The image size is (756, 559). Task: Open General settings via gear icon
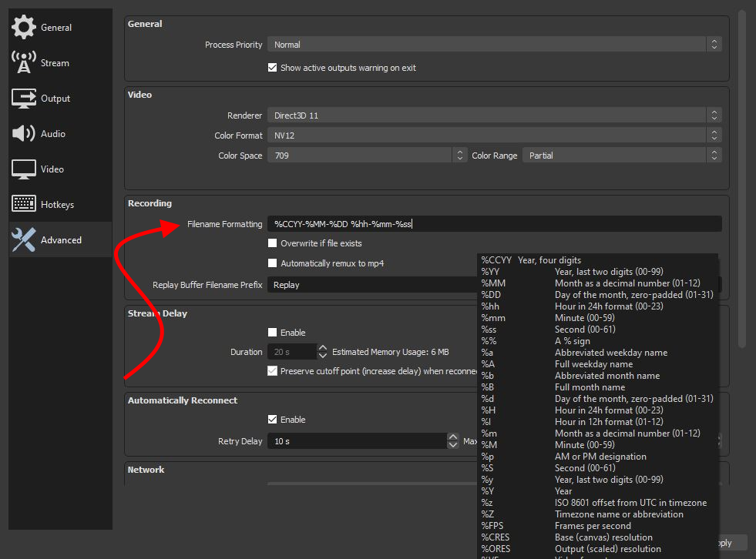click(24, 27)
